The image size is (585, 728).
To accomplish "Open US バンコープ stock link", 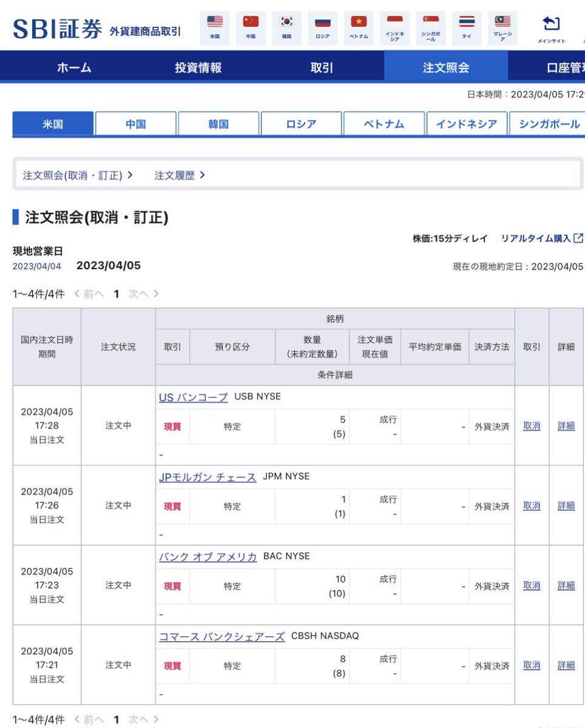I will pyautogui.click(x=194, y=397).
